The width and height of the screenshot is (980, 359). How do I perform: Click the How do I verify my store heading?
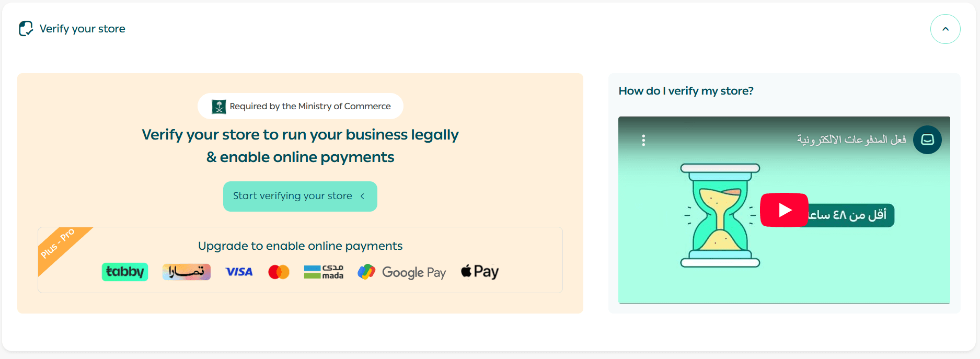click(686, 91)
